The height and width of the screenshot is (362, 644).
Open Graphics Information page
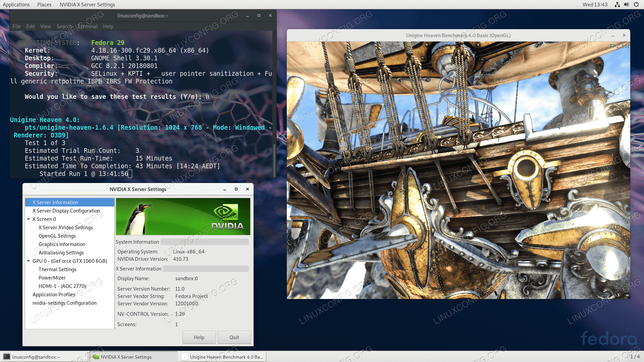tap(62, 244)
